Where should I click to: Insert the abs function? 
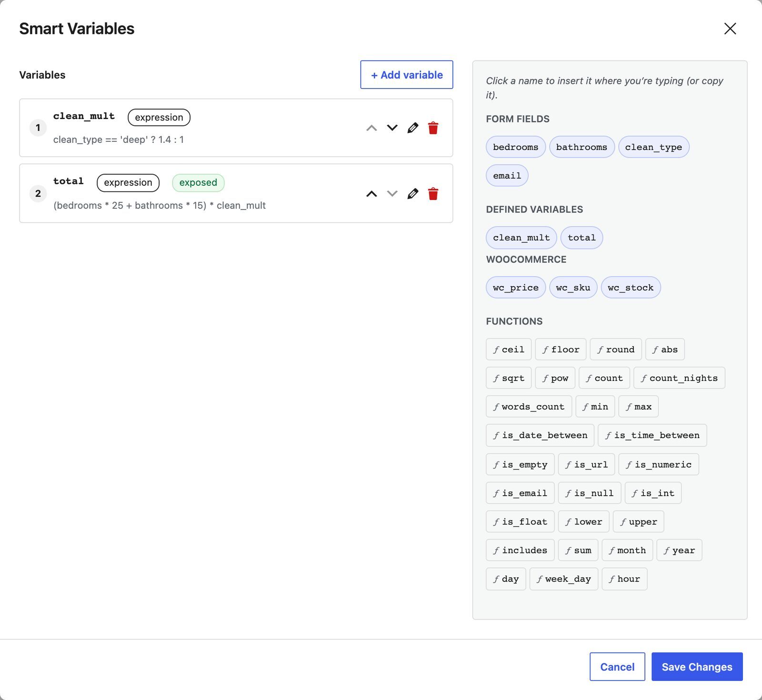(665, 349)
